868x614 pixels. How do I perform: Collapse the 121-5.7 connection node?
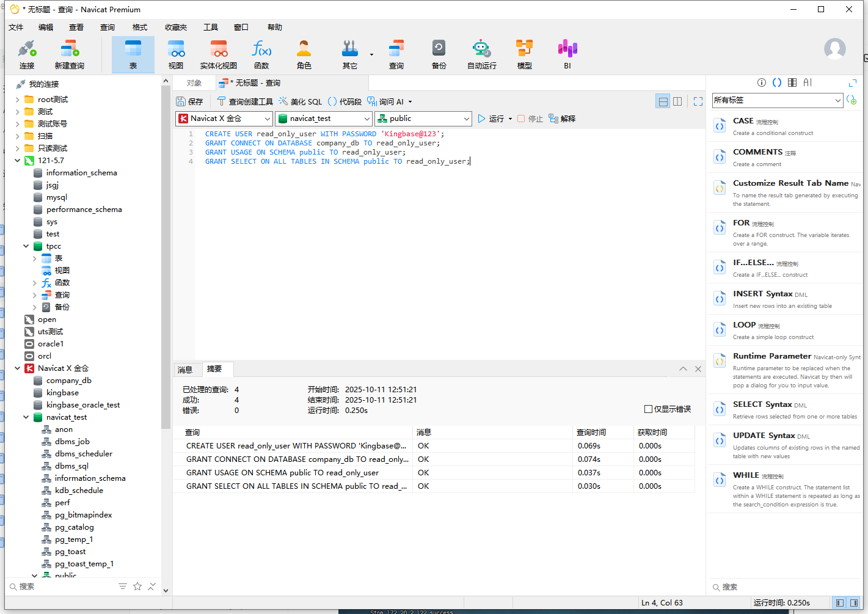[17, 161]
